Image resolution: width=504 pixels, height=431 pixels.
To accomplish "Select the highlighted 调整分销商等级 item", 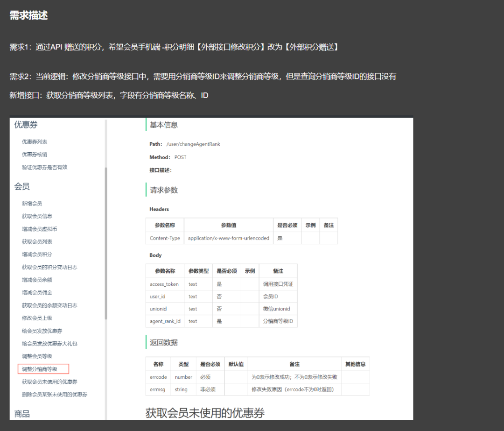I will pos(43,369).
